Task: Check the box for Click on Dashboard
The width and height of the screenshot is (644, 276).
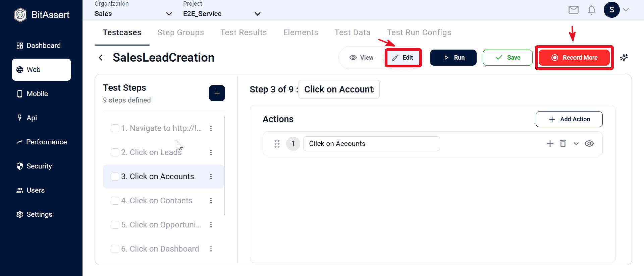Action: coord(115,249)
